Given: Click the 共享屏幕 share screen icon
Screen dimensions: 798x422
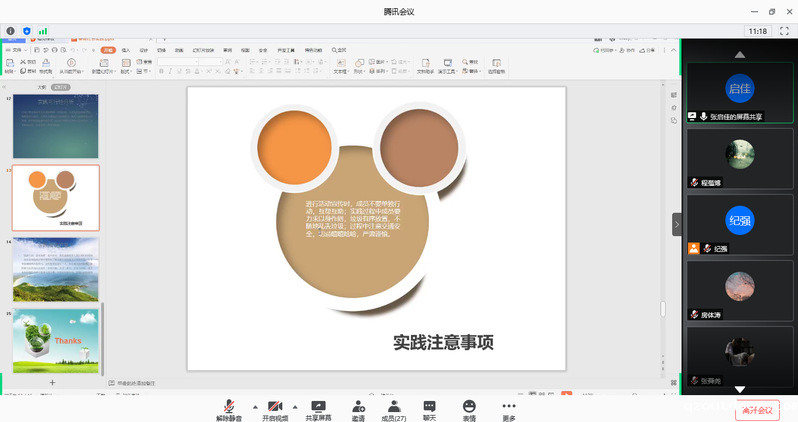Looking at the screenshot, I should (319, 406).
